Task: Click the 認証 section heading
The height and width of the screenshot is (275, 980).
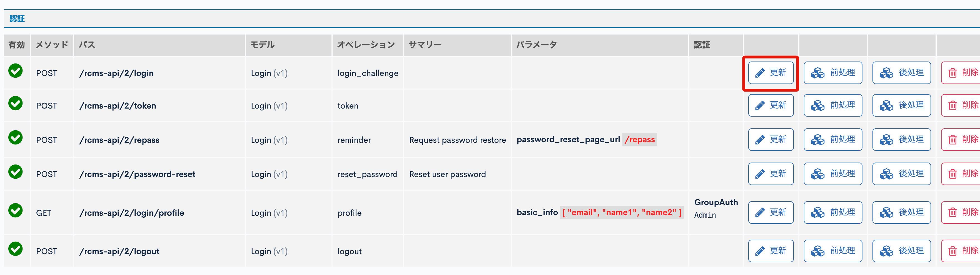Action: coord(17,19)
